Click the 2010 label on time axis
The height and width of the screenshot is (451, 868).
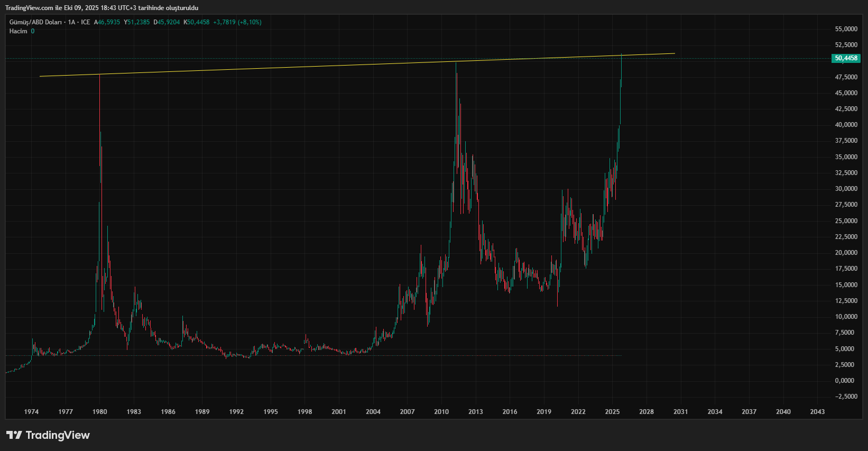pyautogui.click(x=441, y=412)
